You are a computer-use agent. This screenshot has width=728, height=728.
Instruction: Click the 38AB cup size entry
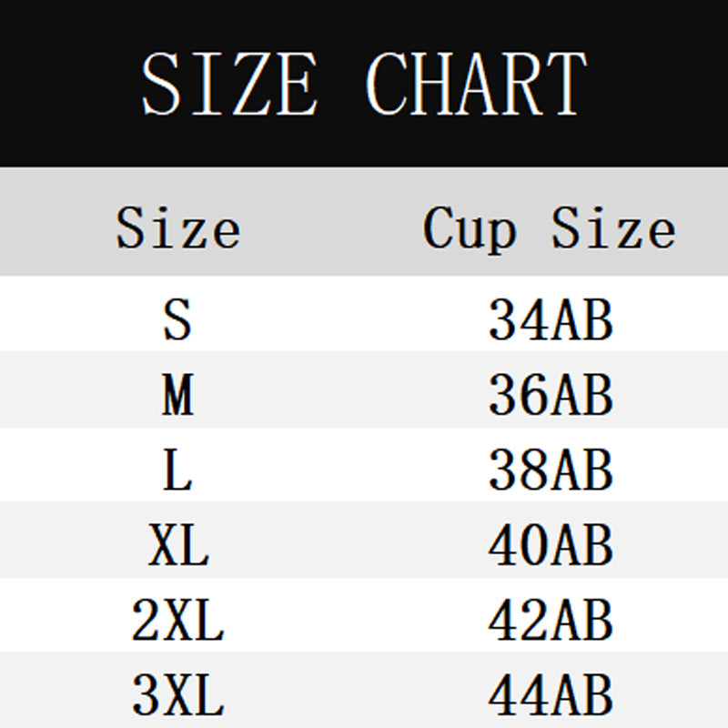coord(551,471)
